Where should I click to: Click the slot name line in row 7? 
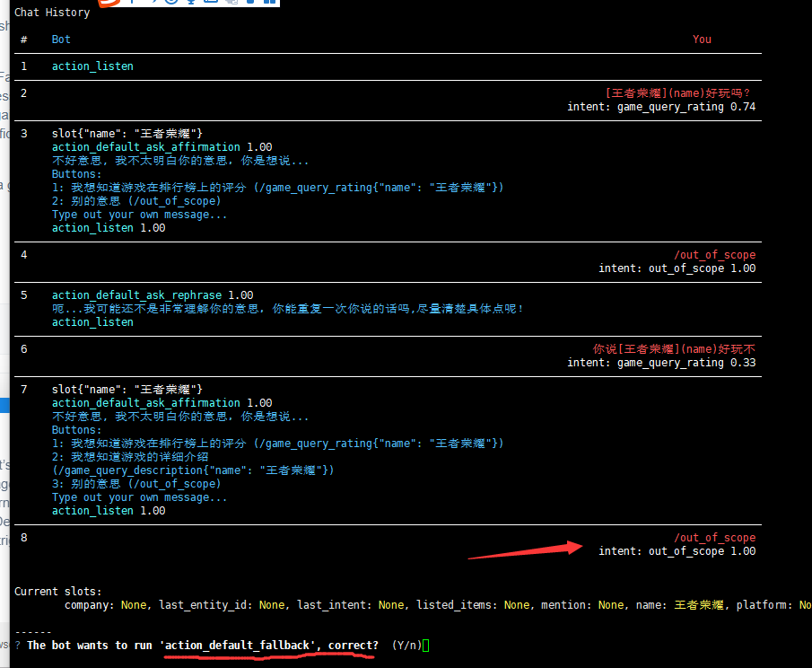pyautogui.click(x=127, y=390)
